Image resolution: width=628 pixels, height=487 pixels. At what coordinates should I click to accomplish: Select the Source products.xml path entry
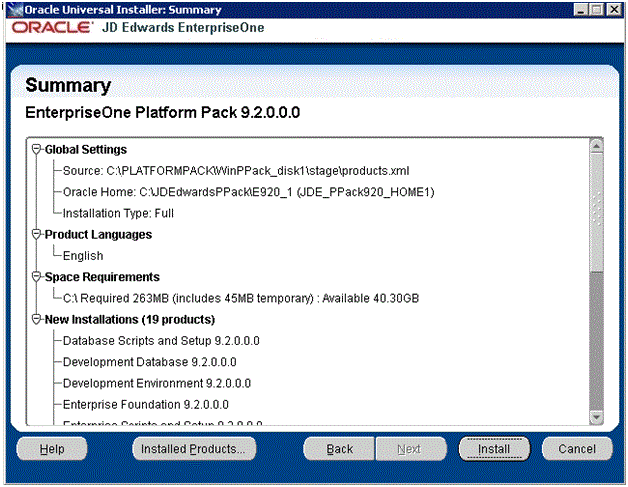235,170
